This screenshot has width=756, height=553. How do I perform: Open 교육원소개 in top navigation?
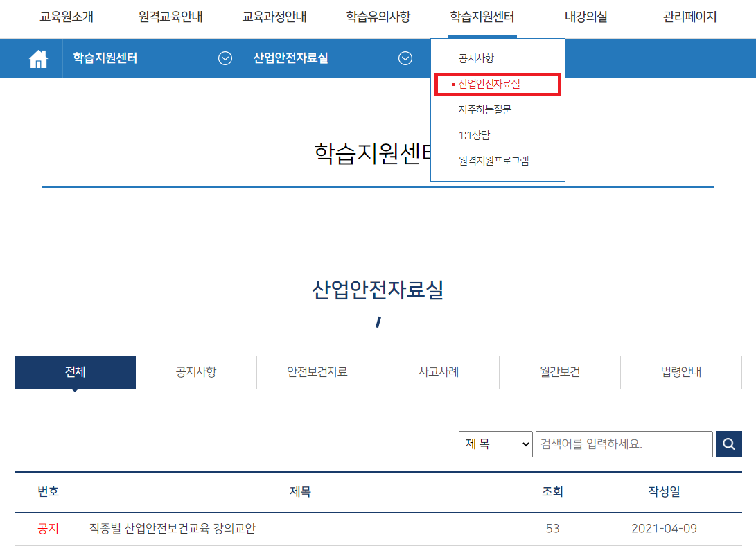click(67, 17)
